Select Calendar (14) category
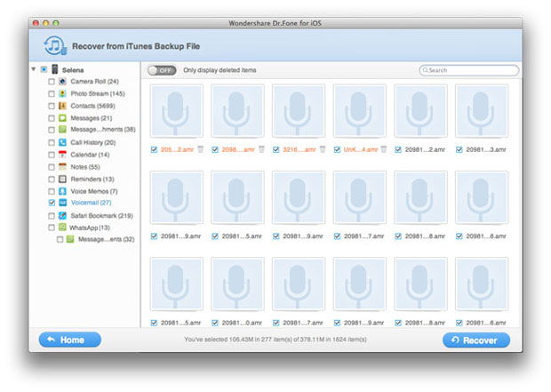Image resolution: width=551 pixels, height=392 pixels. click(x=90, y=155)
